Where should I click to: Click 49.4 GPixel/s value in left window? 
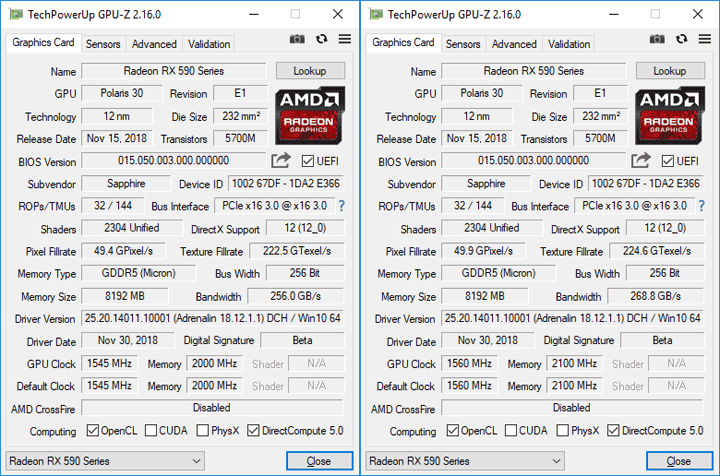(124, 251)
